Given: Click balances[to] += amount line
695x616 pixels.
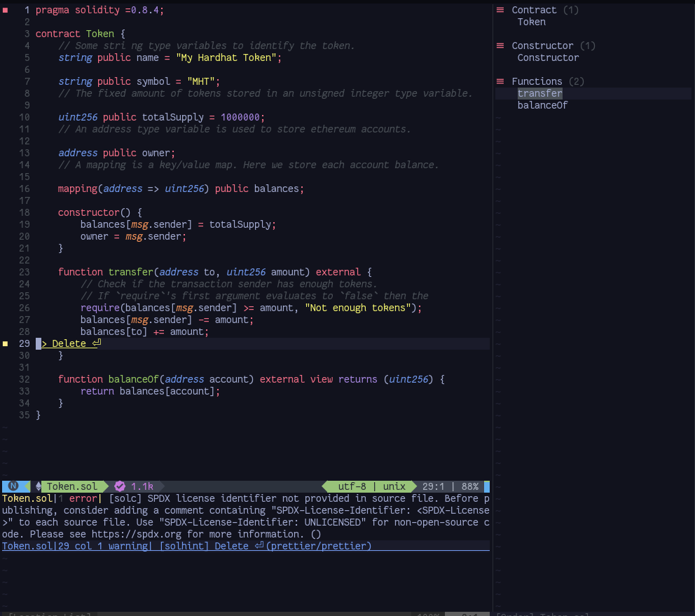Looking at the screenshot, I should pos(144,331).
